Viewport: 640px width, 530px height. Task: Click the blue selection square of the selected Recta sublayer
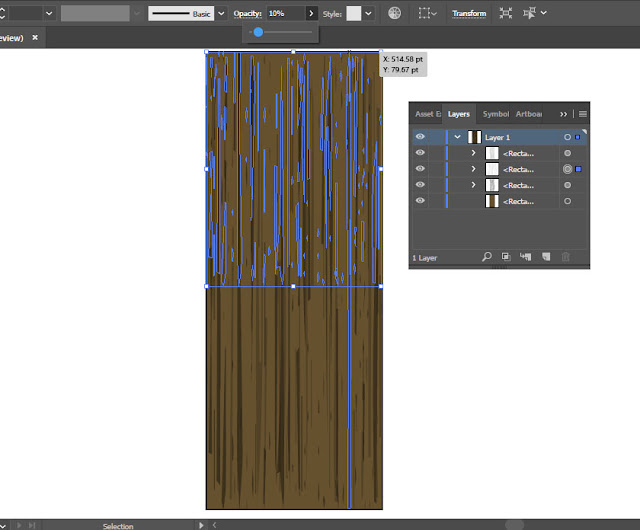pyautogui.click(x=578, y=169)
